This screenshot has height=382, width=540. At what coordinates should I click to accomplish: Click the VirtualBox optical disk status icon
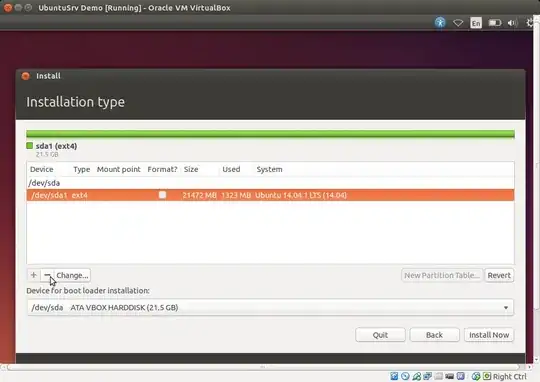coord(405,376)
